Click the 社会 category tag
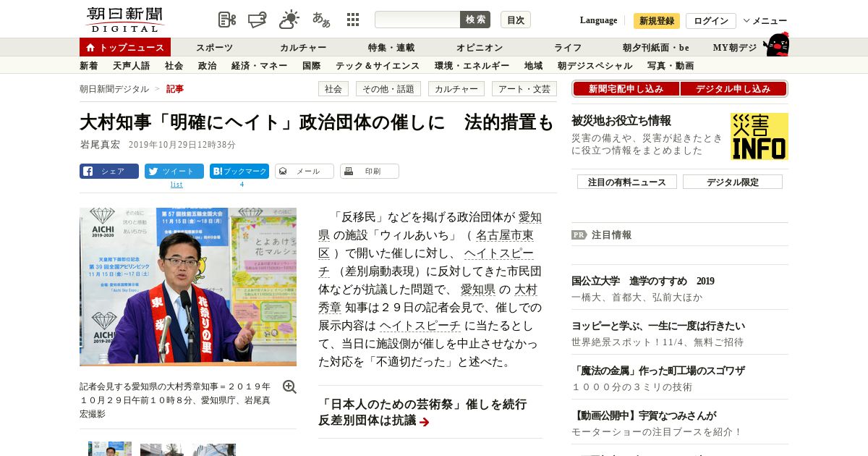 (x=333, y=89)
